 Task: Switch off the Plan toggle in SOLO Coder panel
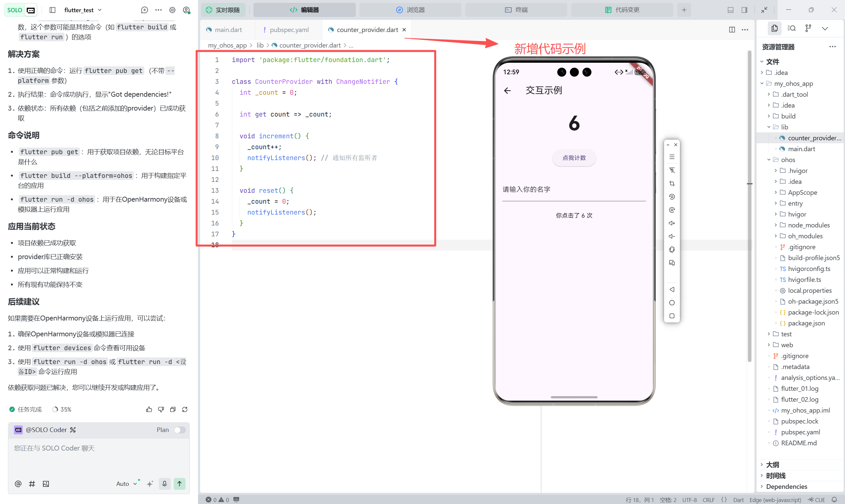pos(180,430)
